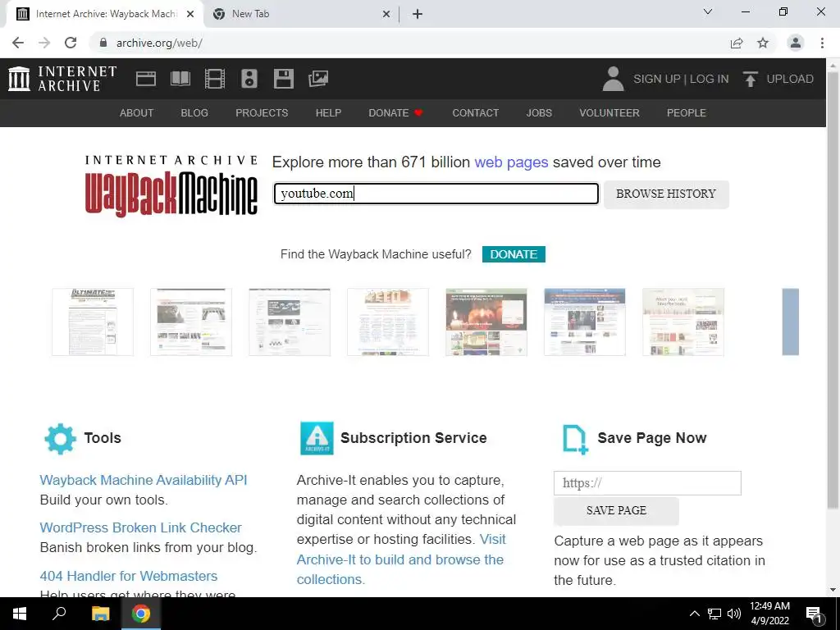Viewport: 840px width, 630px height.
Task: Go back with the browser back arrow
Action: pyautogui.click(x=18, y=43)
